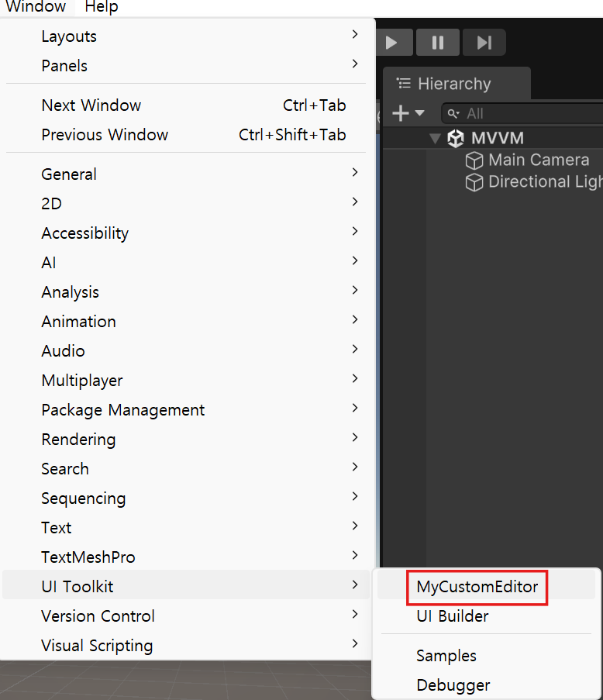Collapse the MVVM scene foldout triangle
The height and width of the screenshot is (700, 603).
pyautogui.click(x=435, y=139)
